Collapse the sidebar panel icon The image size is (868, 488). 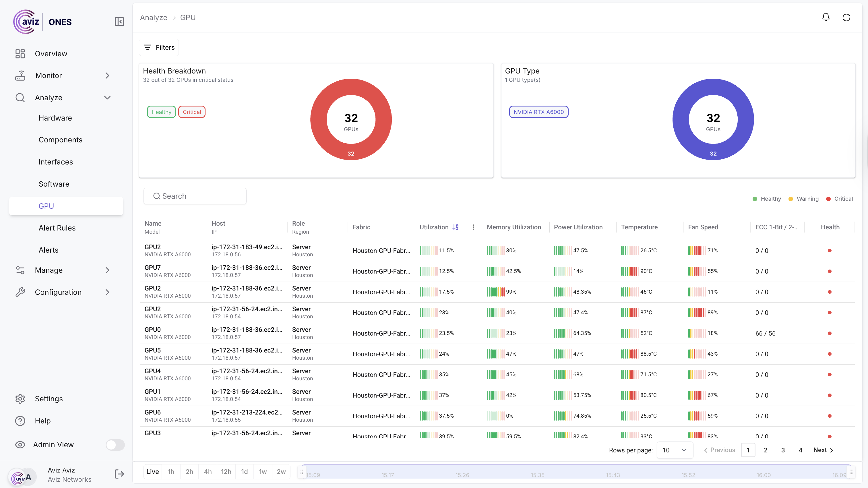(x=119, y=22)
